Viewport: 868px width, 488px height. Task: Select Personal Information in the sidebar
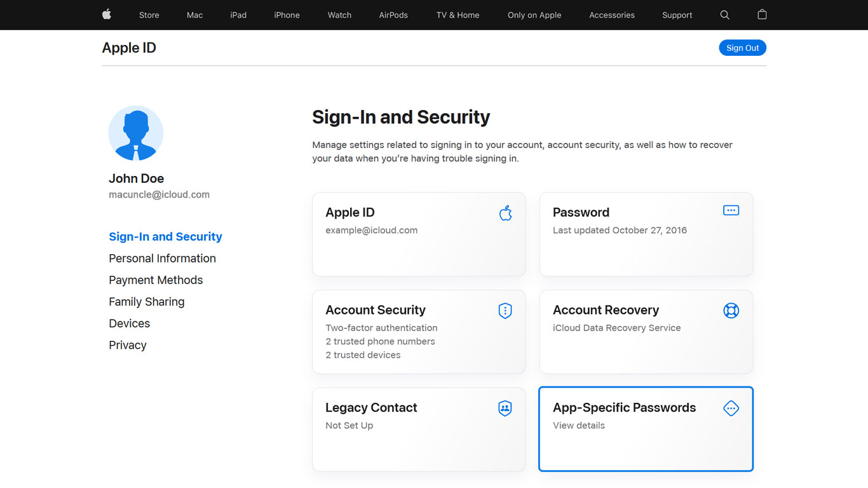[162, 259]
